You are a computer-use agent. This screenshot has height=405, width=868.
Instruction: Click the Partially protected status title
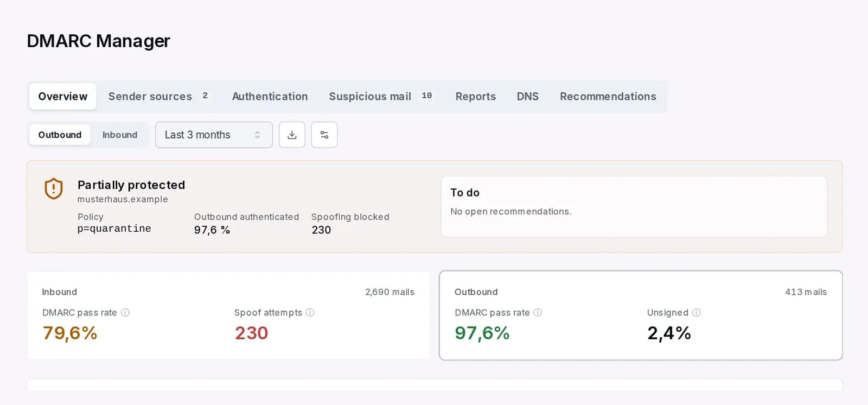(x=131, y=185)
